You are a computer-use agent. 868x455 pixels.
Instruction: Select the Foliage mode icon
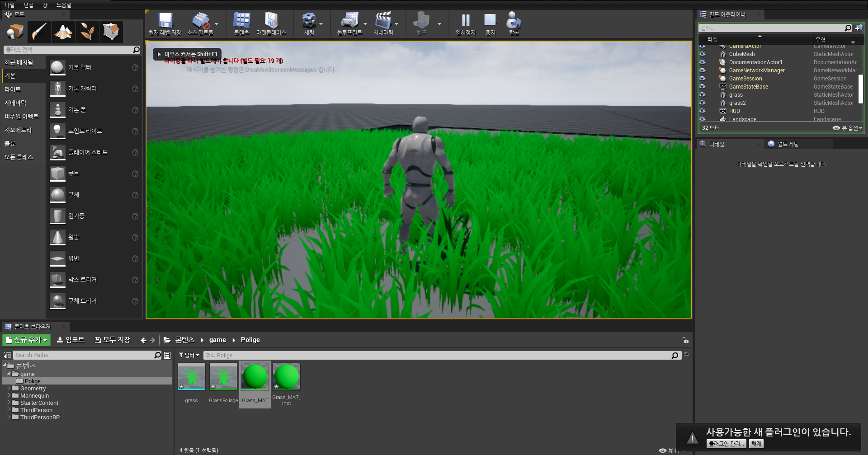[x=87, y=32]
